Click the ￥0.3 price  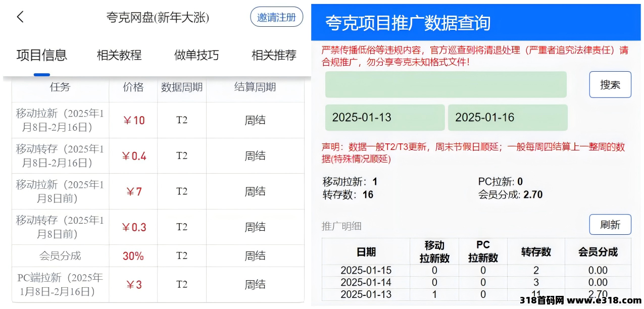pyautogui.click(x=133, y=227)
